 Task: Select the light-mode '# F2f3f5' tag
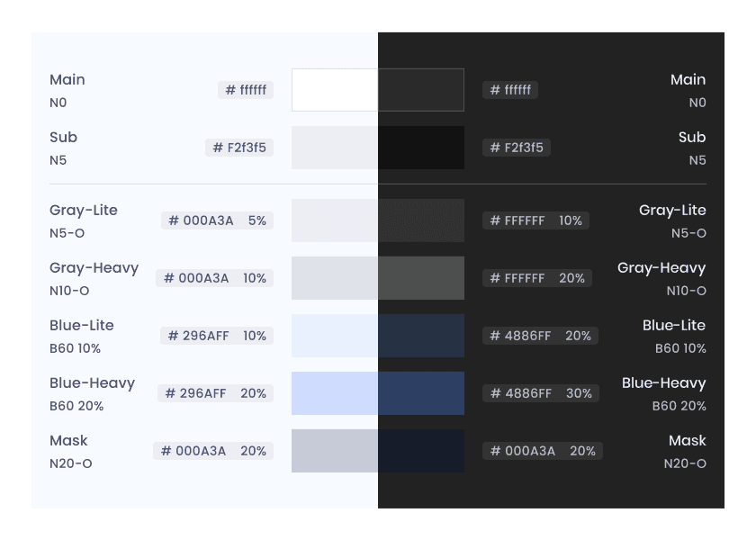tap(239, 148)
